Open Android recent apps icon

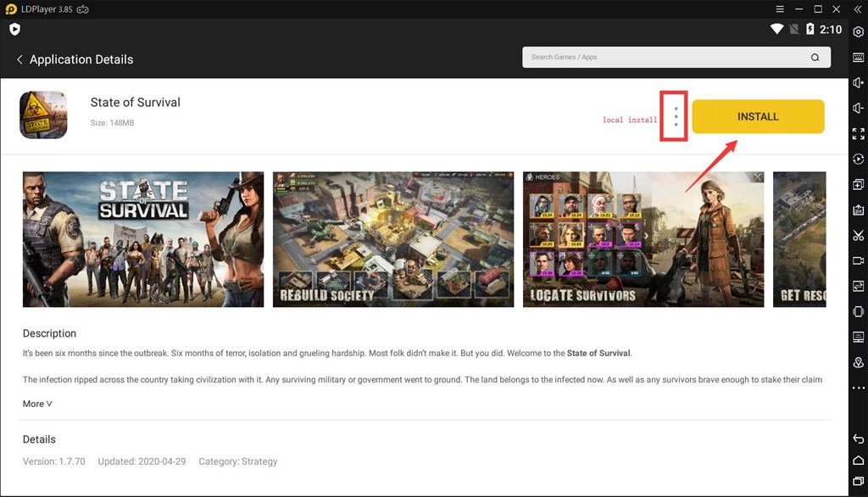click(858, 481)
